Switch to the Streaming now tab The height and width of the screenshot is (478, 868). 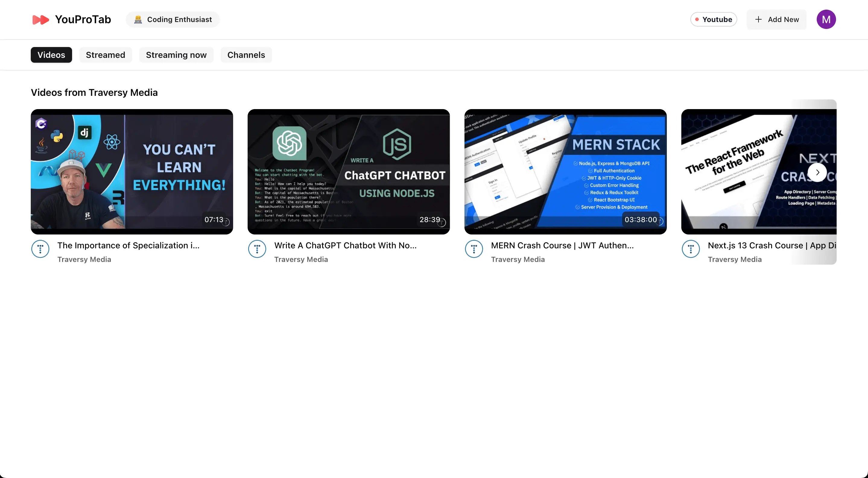pyautogui.click(x=176, y=55)
